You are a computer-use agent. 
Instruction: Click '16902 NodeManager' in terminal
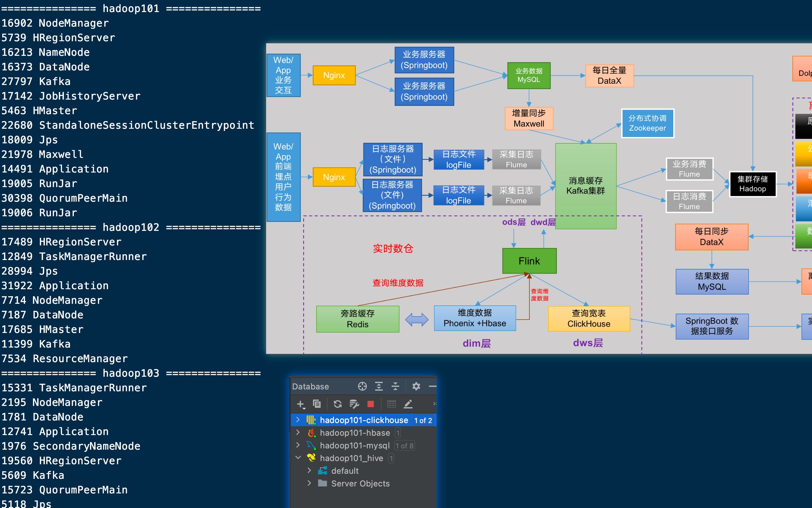55,23
